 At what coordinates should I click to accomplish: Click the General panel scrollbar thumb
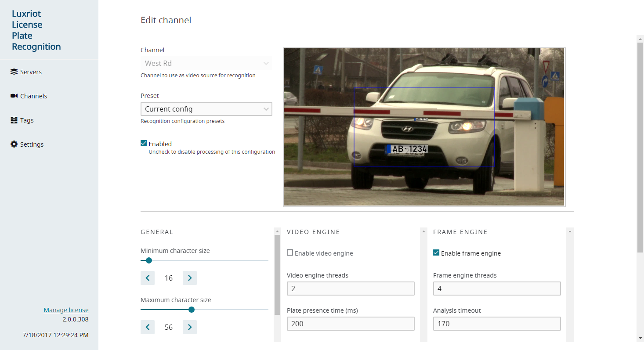tap(277, 275)
